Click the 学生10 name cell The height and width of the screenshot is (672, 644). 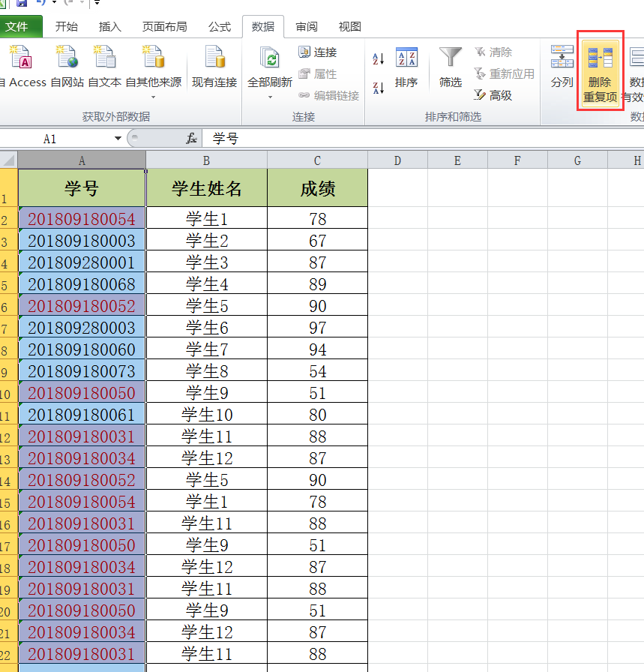click(206, 414)
